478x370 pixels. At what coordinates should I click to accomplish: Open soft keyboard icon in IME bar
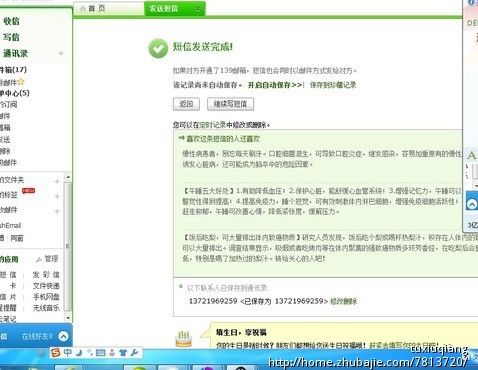(x=100, y=353)
